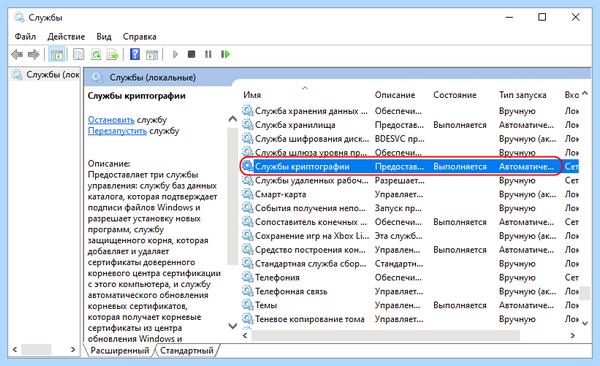600x366 pixels.
Task: Click the services list scroll up arrow
Action: point(585,93)
